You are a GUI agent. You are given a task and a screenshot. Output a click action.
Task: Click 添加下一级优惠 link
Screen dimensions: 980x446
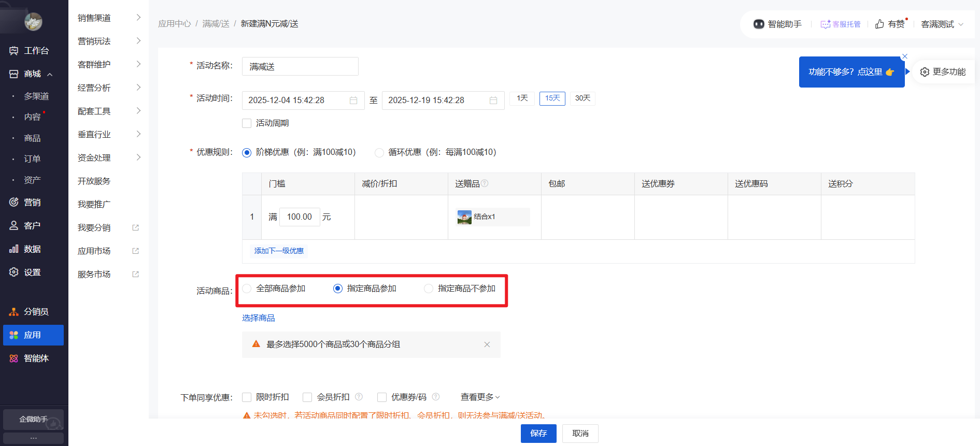pos(279,251)
